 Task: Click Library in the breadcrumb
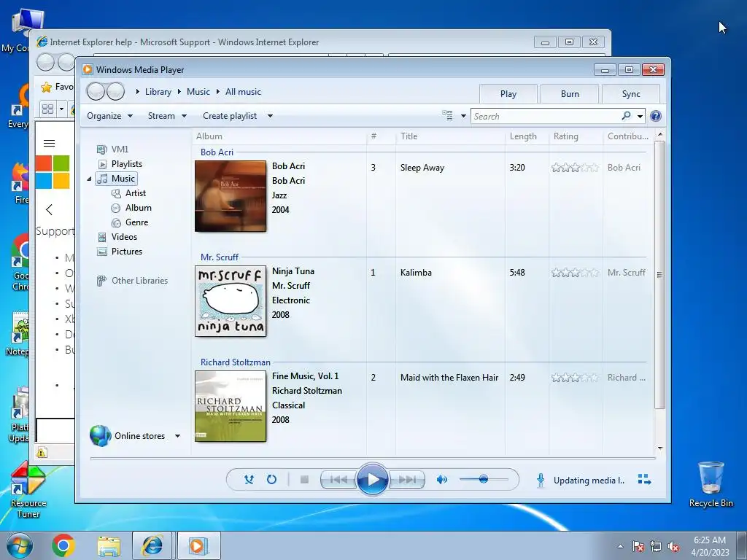158,92
